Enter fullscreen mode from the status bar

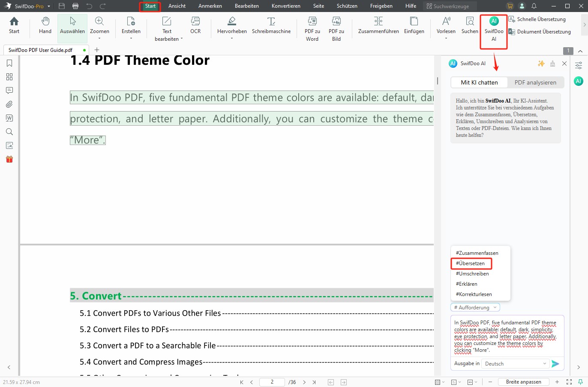[569, 382]
